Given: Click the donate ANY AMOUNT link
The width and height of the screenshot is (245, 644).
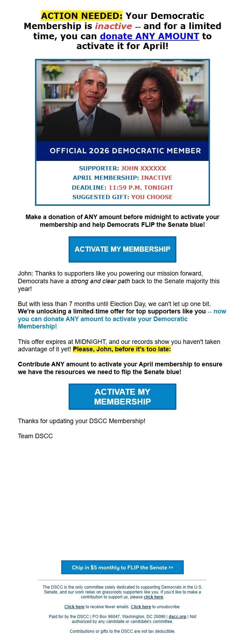Looking at the screenshot, I should [x=149, y=36].
